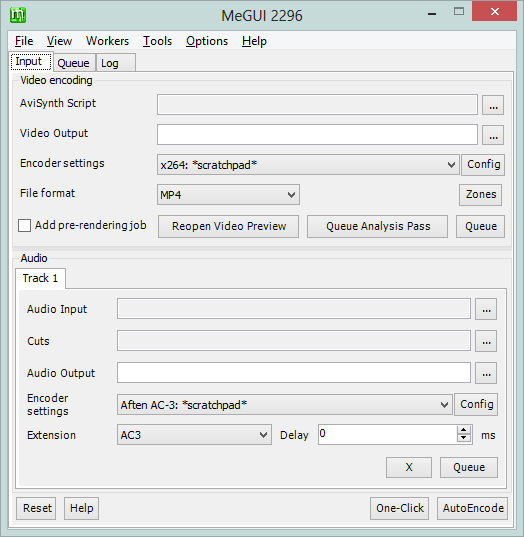Minimize the MeGUI window
The height and width of the screenshot is (537, 524).
tap(432, 13)
